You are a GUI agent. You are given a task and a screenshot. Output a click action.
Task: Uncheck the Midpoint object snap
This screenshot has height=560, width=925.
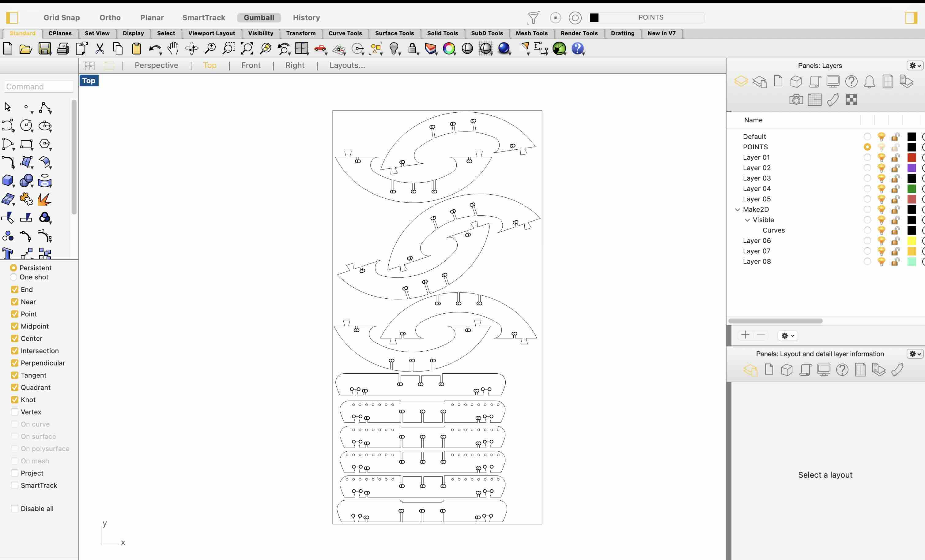(15, 326)
